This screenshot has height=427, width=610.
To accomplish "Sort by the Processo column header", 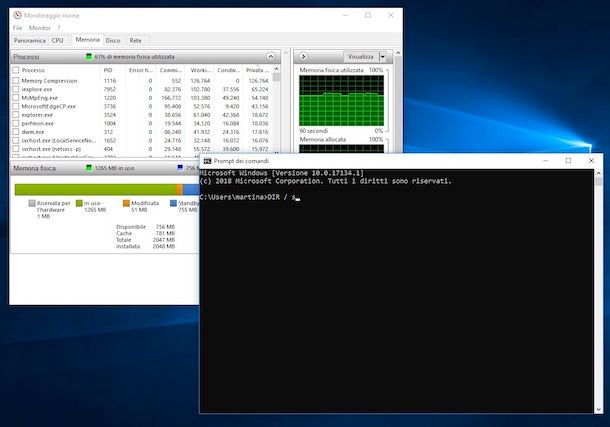I will [33, 70].
